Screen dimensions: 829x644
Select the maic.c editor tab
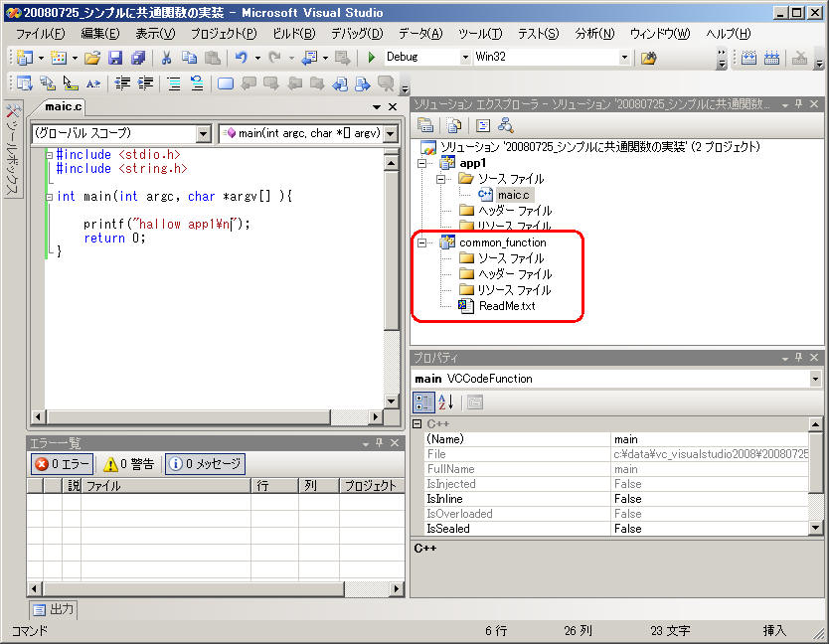(64, 106)
